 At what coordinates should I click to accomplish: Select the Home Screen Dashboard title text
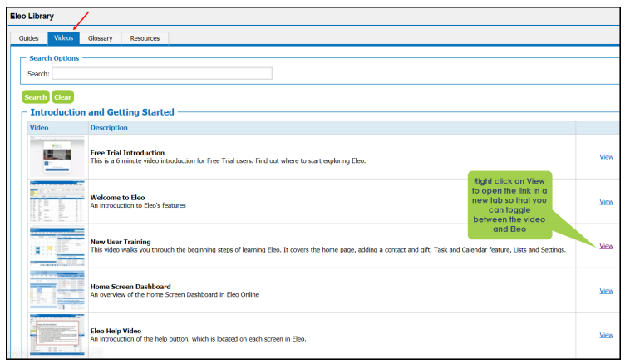pyautogui.click(x=130, y=286)
